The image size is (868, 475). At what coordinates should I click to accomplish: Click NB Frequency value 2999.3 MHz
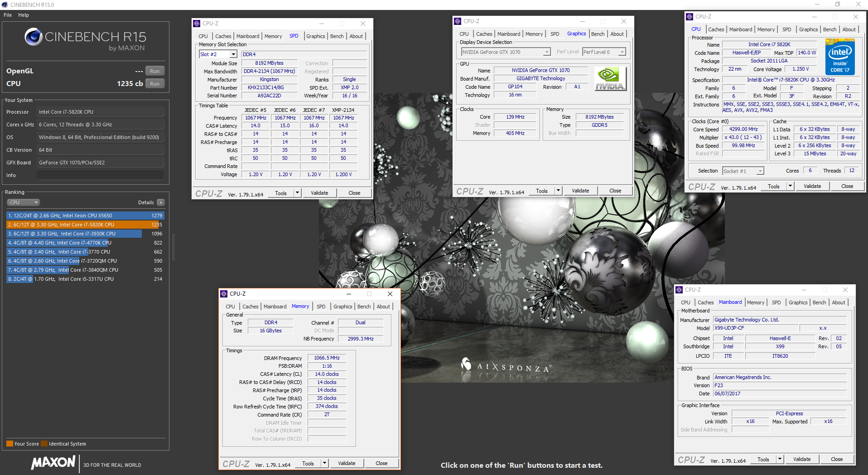coord(361,339)
